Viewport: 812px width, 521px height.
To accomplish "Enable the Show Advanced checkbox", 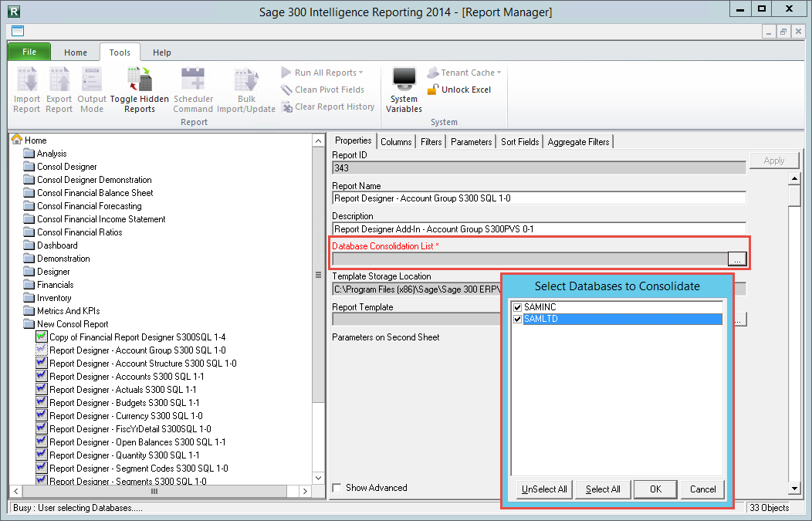I will pyautogui.click(x=337, y=488).
